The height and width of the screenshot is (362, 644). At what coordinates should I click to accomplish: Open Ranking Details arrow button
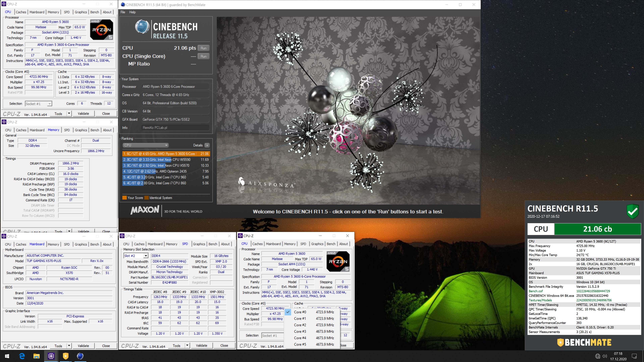coord(207,145)
